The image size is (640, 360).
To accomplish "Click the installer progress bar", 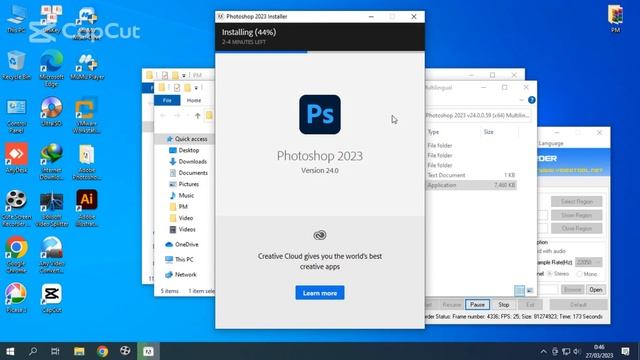I will pos(320,52).
